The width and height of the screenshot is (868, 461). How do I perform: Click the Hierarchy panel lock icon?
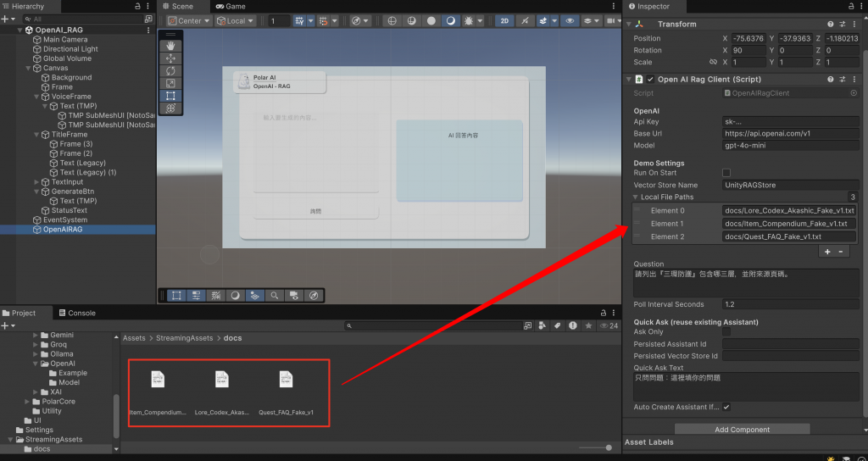pos(138,7)
